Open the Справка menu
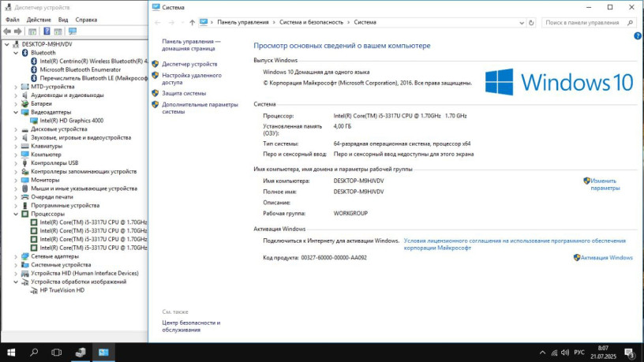This screenshot has width=644, height=362. 86,20
